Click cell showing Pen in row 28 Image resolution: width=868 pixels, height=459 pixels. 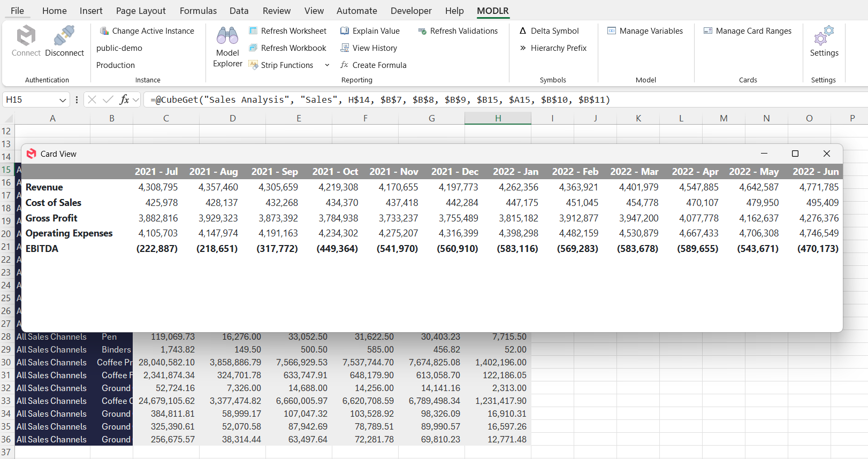click(111, 336)
